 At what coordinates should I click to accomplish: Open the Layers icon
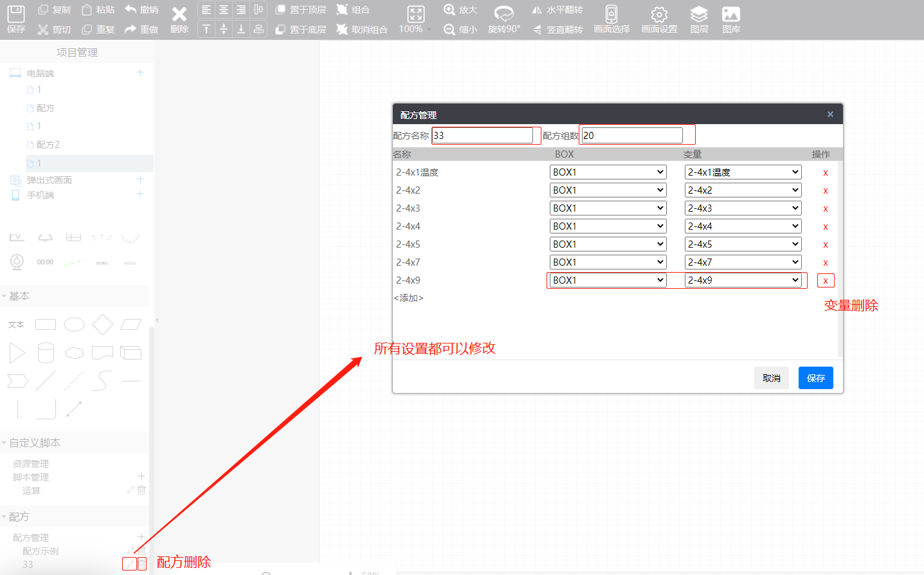[x=699, y=14]
